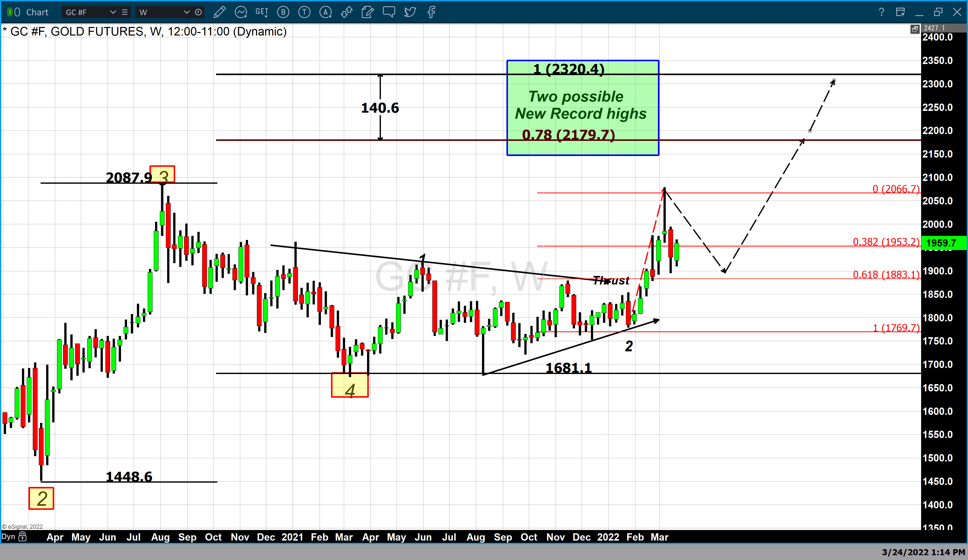
Task: Open the edit note pad icon
Action: coord(368,12)
